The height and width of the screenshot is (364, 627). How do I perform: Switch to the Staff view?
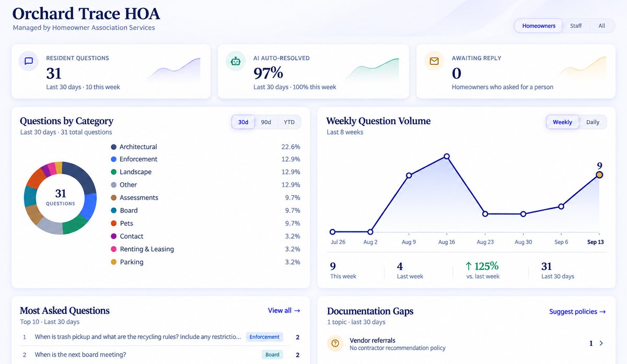click(x=576, y=26)
